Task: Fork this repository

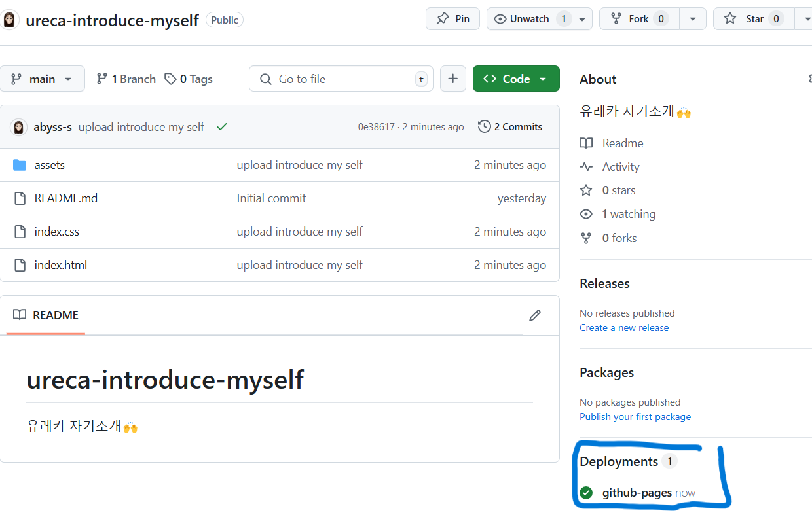Action: (638, 19)
